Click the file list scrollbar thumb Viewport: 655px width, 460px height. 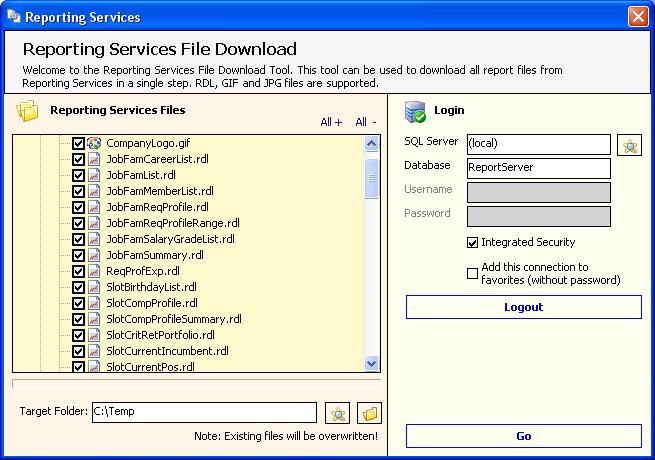[371, 178]
